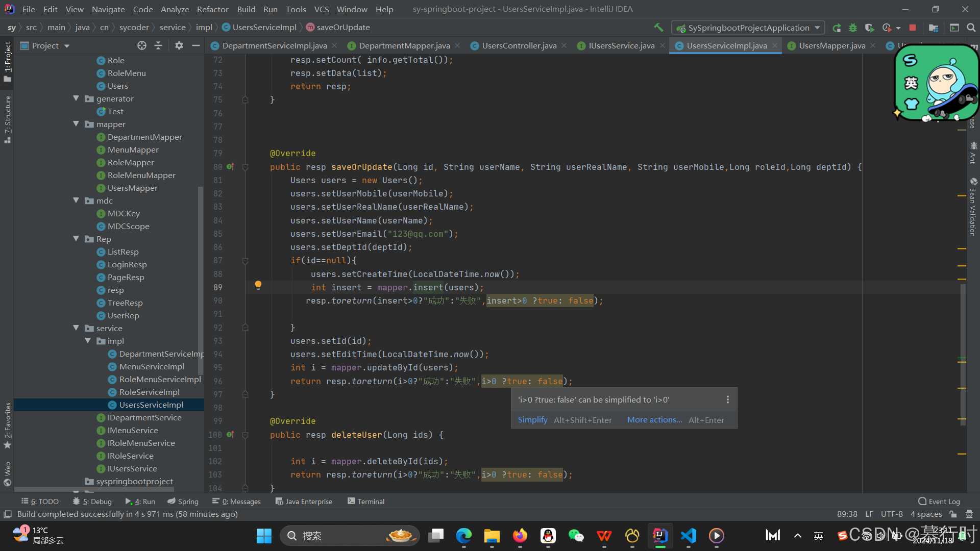Open the SySpringbootProjectApplication run configuration dropdown
The image size is (980, 551).
coord(748,28)
